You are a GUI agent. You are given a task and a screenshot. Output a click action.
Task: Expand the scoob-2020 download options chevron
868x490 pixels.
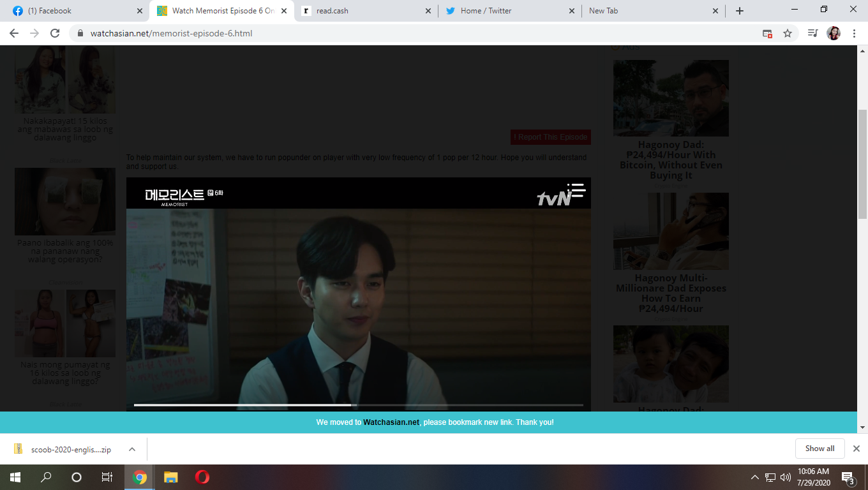(x=132, y=449)
